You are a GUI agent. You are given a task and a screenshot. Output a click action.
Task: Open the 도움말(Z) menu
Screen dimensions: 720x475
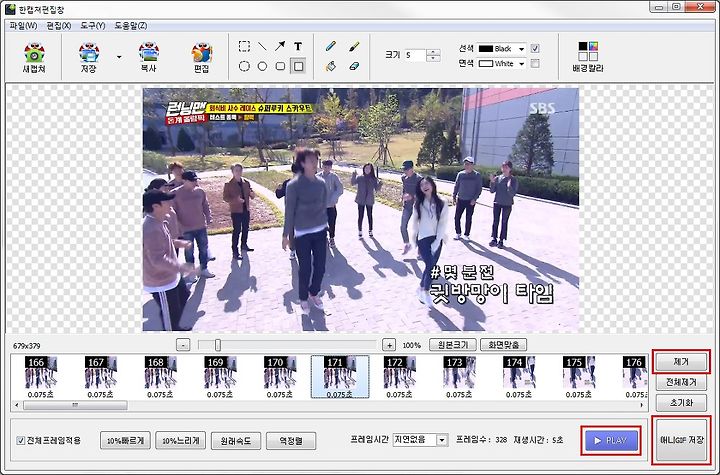point(131,26)
